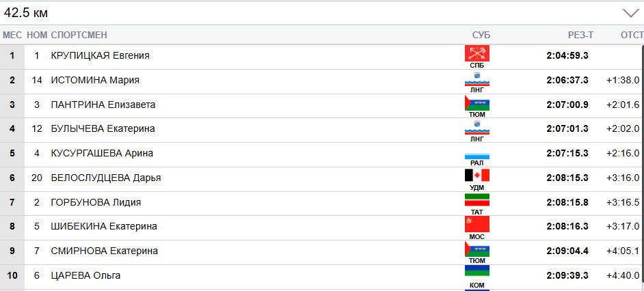This screenshot has height=291, width=644.
Task: Click the СПОРТСМЕН column header
Action: pyautogui.click(x=79, y=36)
